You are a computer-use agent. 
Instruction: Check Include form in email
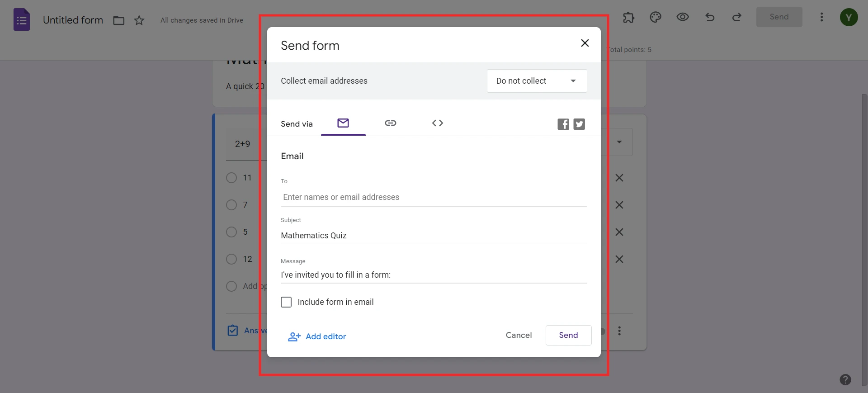[x=286, y=302]
